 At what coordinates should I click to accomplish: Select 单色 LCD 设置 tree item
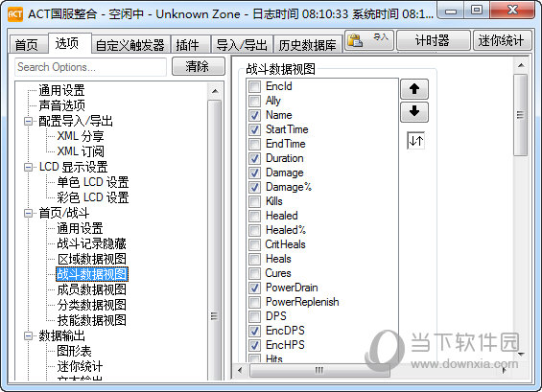(x=93, y=182)
